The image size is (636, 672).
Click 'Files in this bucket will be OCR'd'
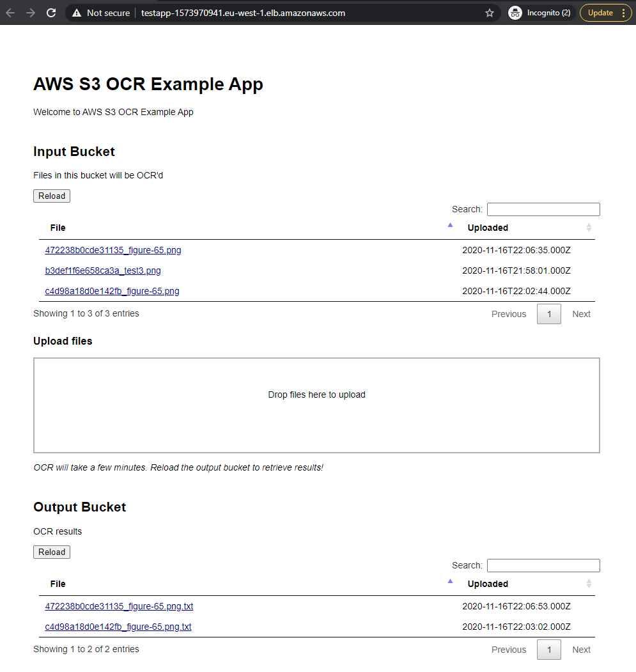click(x=98, y=175)
